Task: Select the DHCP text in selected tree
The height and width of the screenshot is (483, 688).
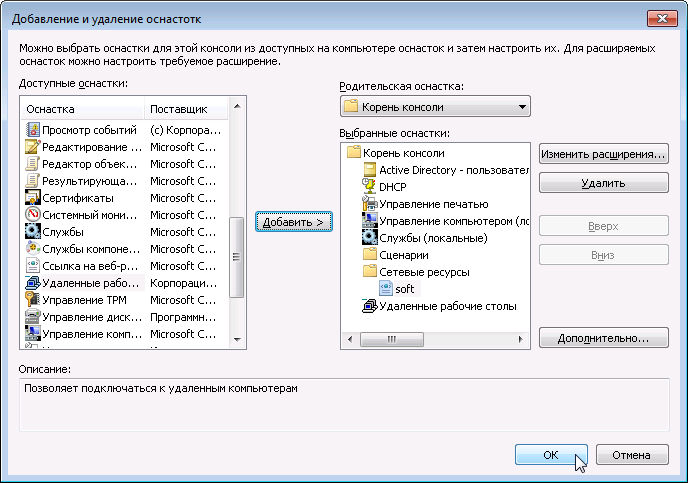Action: click(x=393, y=187)
